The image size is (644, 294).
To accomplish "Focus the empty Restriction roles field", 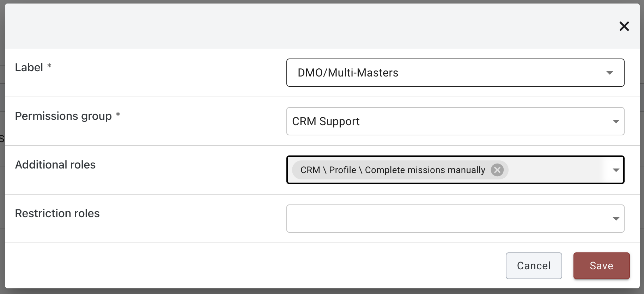I will (x=448, y=219).
